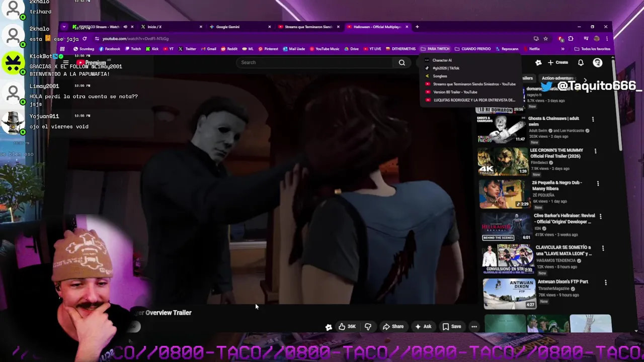Click the YouTube star icon beside Create

click(x=538, y=62)
